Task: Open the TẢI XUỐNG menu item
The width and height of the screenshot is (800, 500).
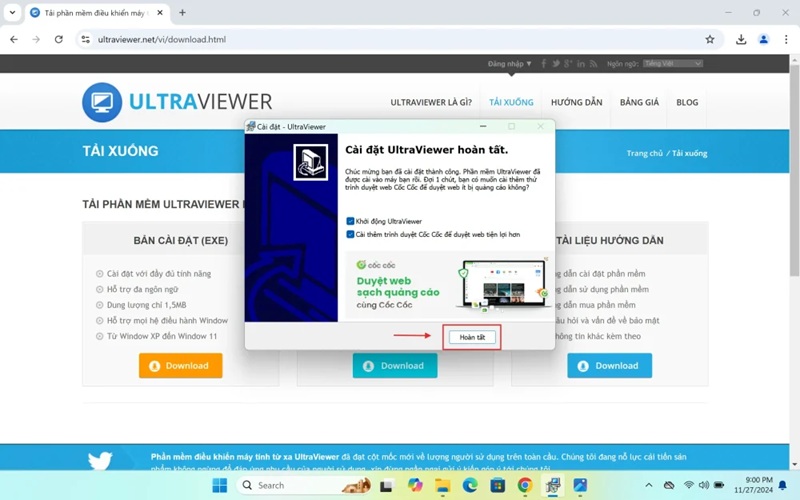Action: click(x=511, y=102)
